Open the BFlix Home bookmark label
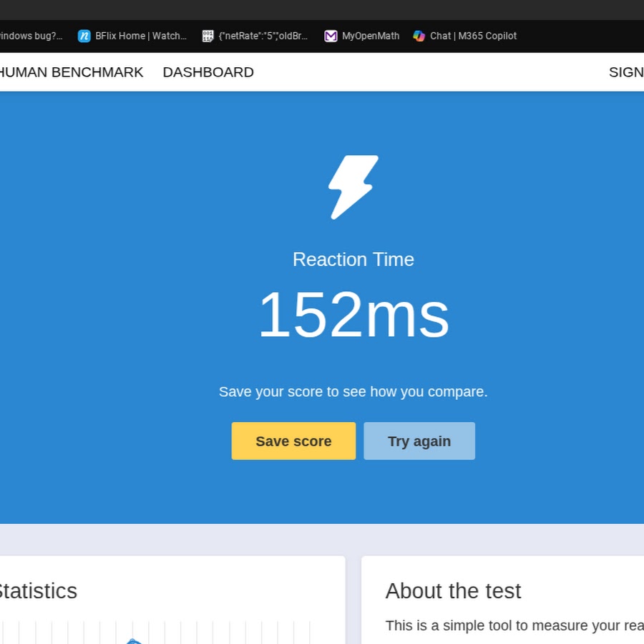The image size is (644, 644). tap(140, 36)
